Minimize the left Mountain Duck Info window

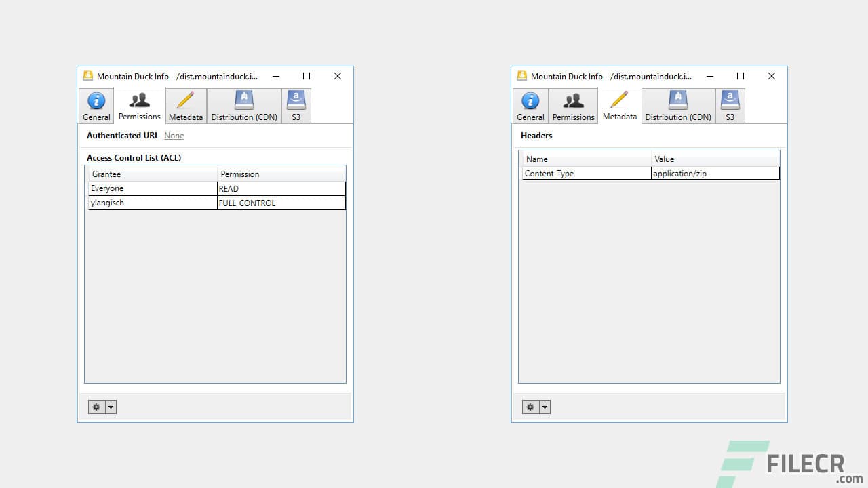point(275,76)
